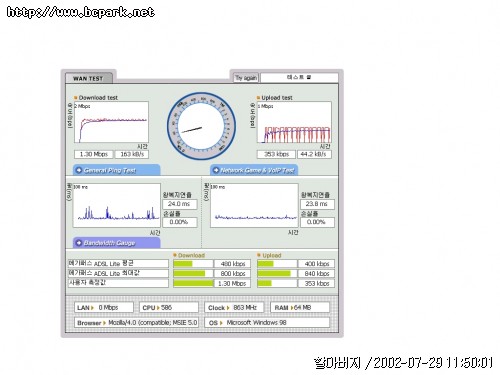Select the 353 kbps upload result
This screenshot has width=500, height=375.
click(x=276, y=154)
